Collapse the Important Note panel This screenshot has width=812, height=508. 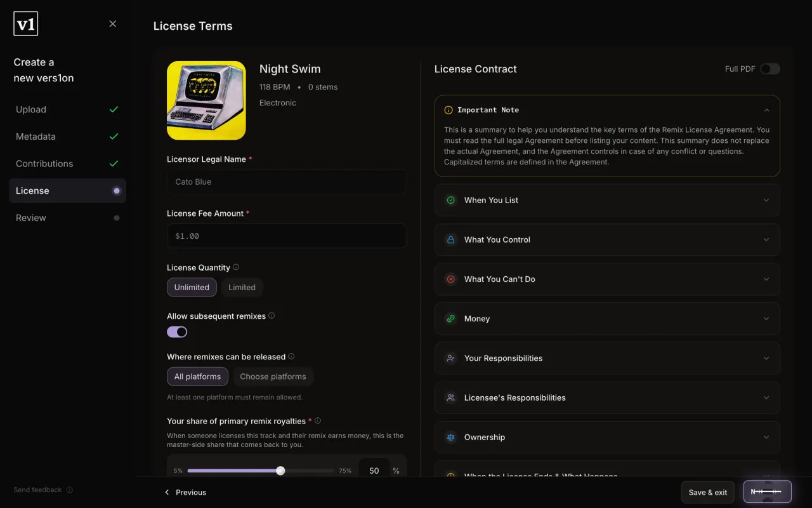[766, 110]
